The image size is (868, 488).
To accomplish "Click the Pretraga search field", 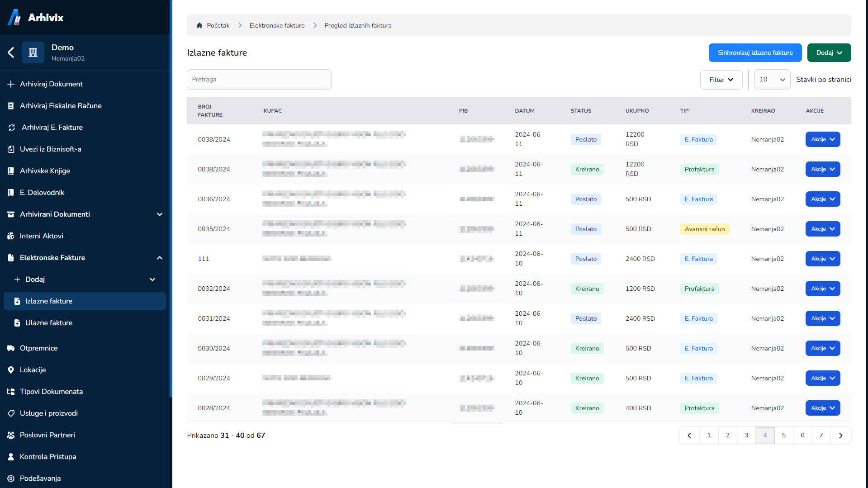I will (x=259, y=80).
